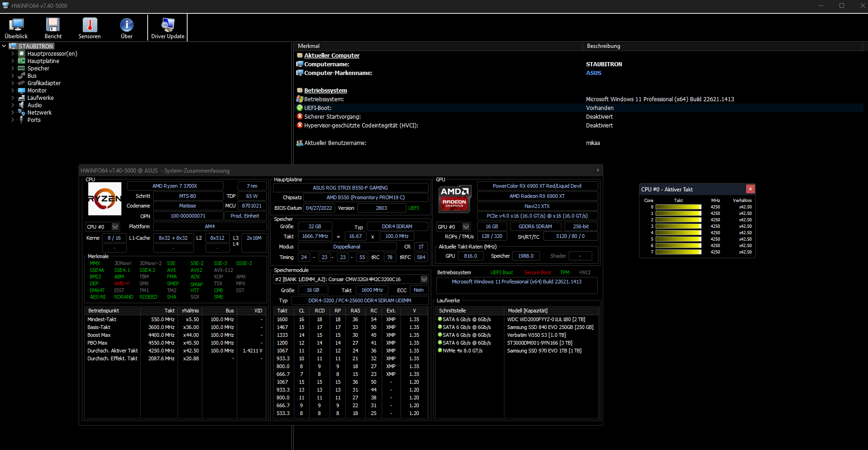Open the Speichermodule Corsair module dropdown
The image size is (868, 450).
424,279
